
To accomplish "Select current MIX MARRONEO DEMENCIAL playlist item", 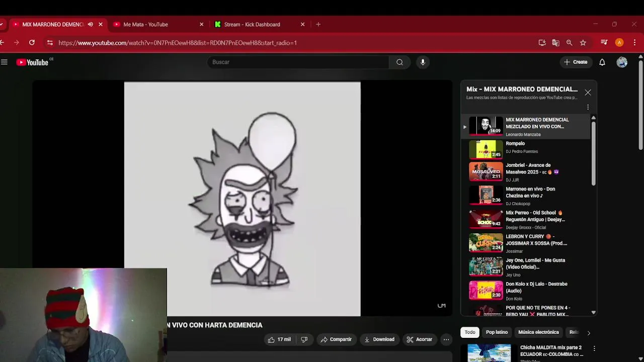I will point(526,126).
